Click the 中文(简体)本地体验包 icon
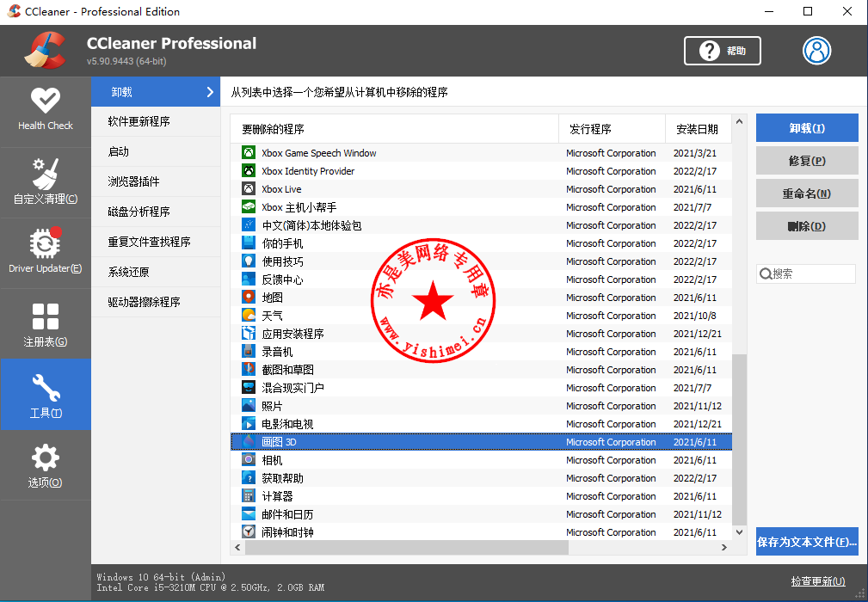Image resolution: width=868 pixels, height=602 pixels. (x=249, y=225)
